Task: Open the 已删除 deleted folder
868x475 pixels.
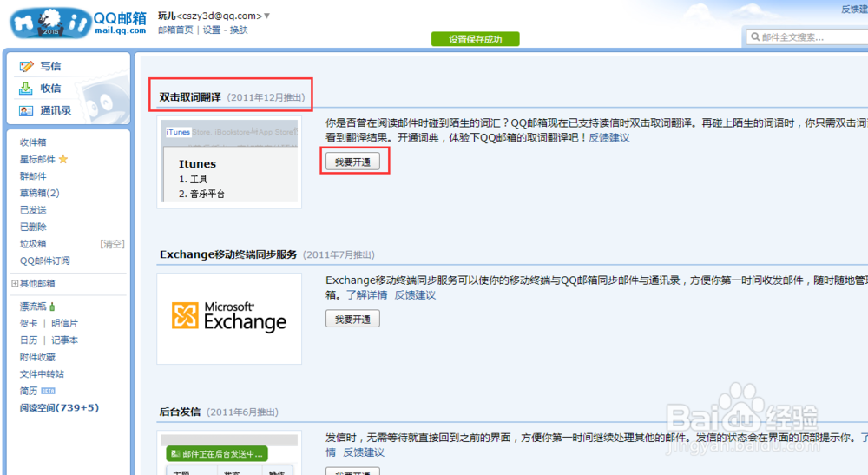Action: click(33, 227)
